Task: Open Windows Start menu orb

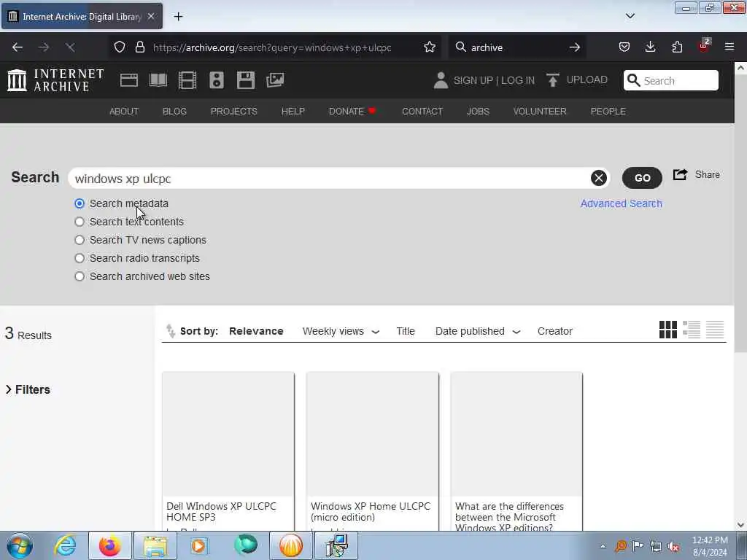Action: pyautogui.click(x=20, y=545)
